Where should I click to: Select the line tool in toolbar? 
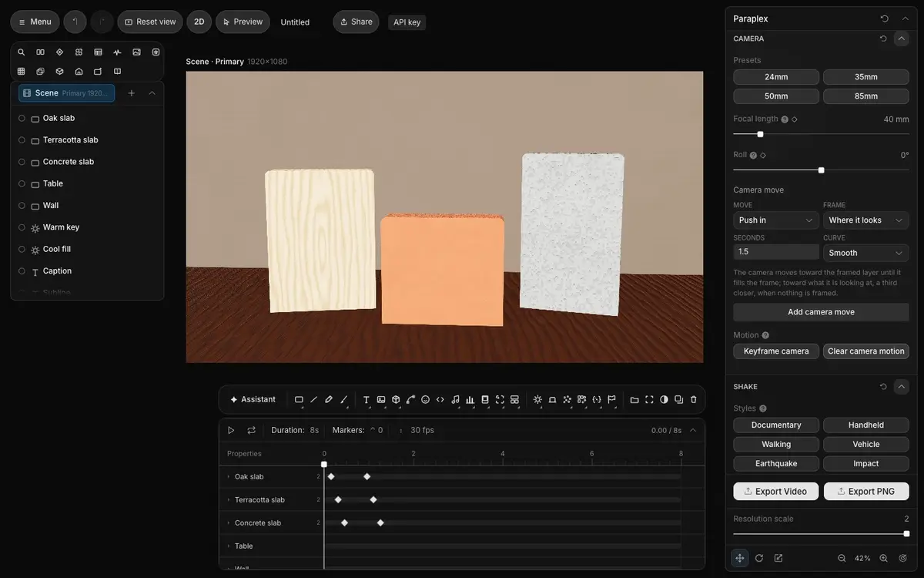[313, 399]
